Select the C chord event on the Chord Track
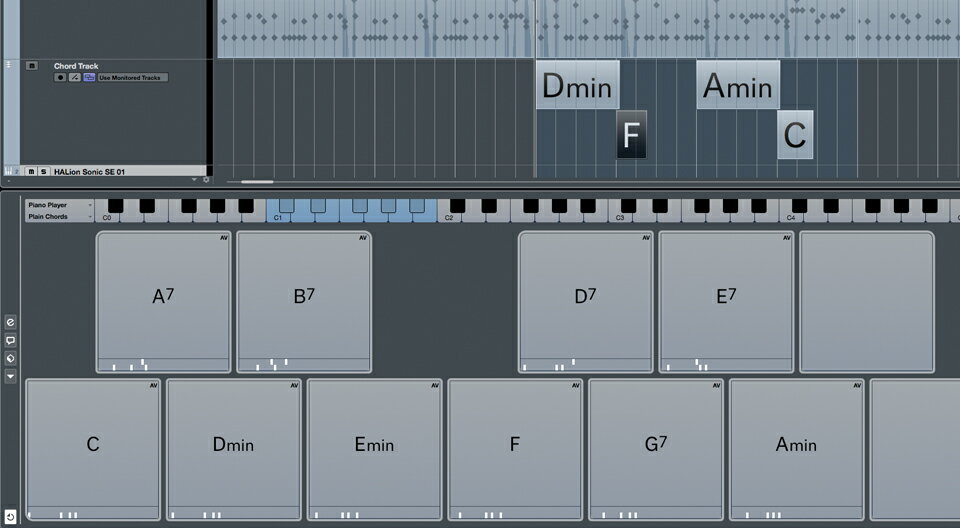 (795, 134)
